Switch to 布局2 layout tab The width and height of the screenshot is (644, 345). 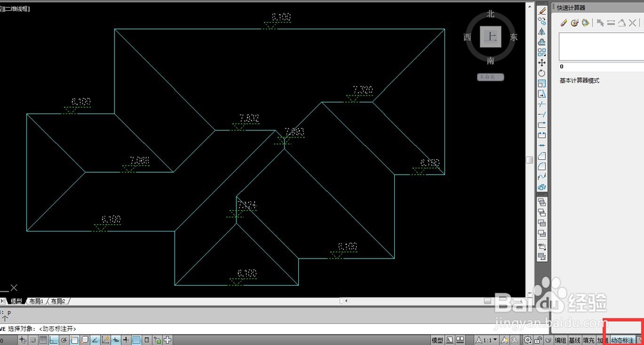tap(58, 301)
